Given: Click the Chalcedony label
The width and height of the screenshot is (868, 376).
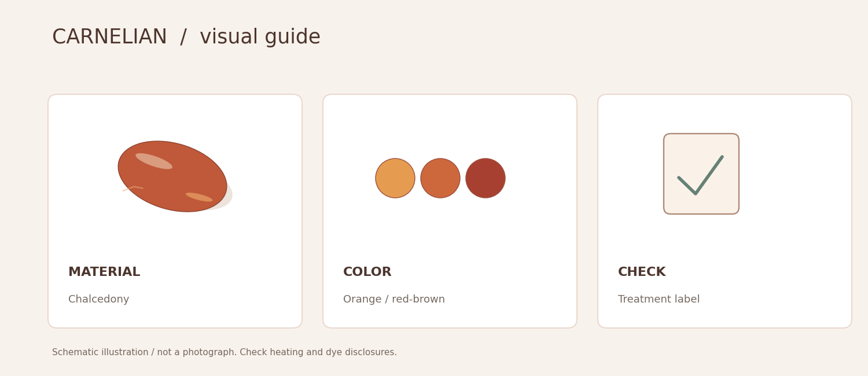Looking at the screenshot, I should (99, 300).
